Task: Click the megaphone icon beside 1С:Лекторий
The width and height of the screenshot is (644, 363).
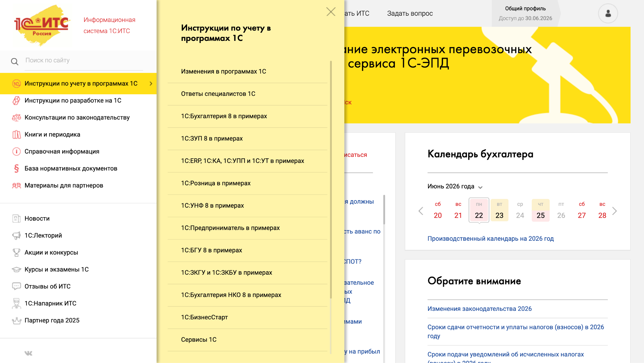Action: coord(16,235)
